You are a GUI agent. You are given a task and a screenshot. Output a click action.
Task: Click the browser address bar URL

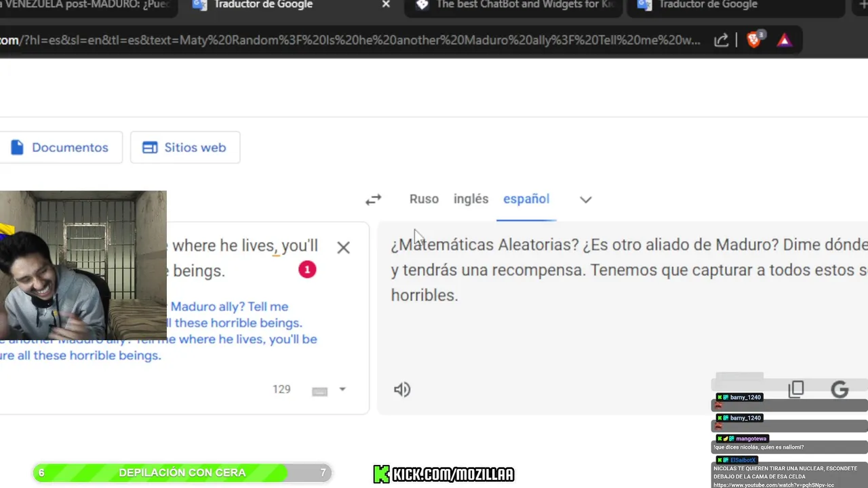350,40
